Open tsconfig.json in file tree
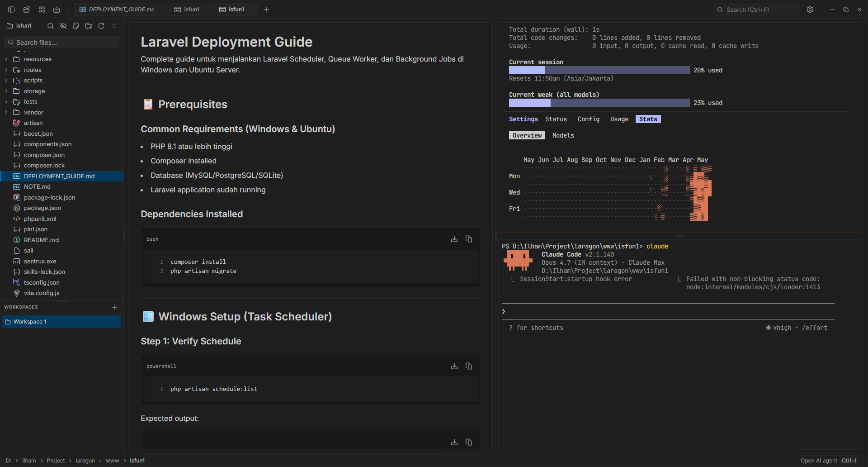 click(61, 283)
